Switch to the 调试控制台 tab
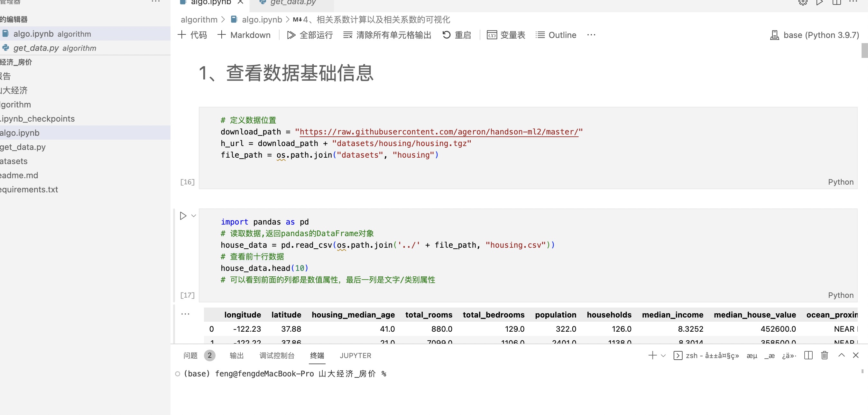This screenshot has height=415, width=868. [x=277, y=355]
